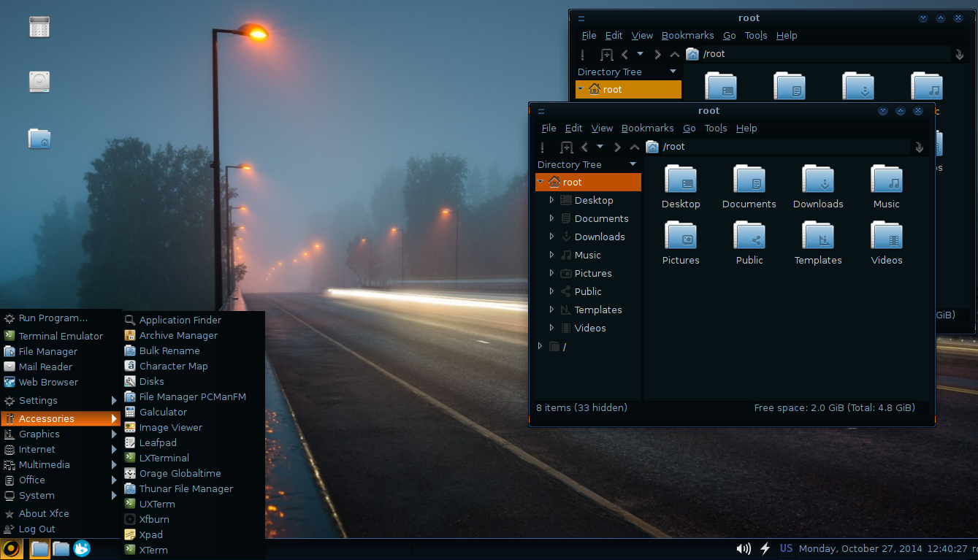
Task: Click Run Program... in start menu
Action: [61, 318]
